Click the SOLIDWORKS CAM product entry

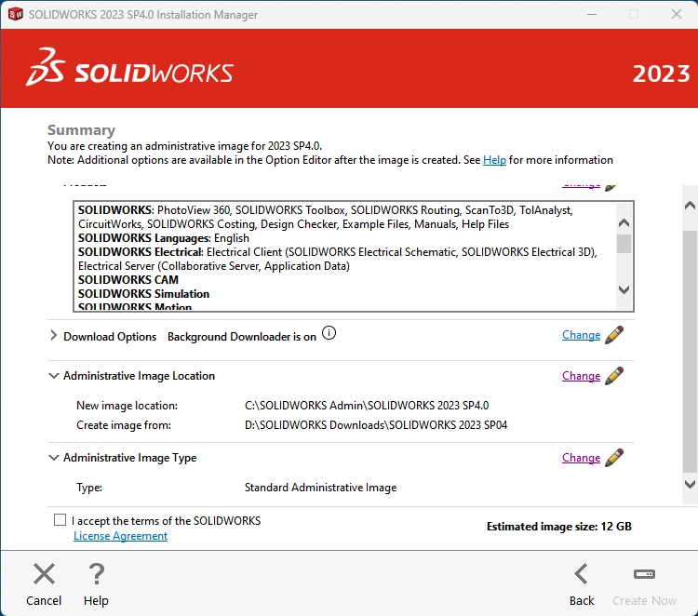click(128, 279)
